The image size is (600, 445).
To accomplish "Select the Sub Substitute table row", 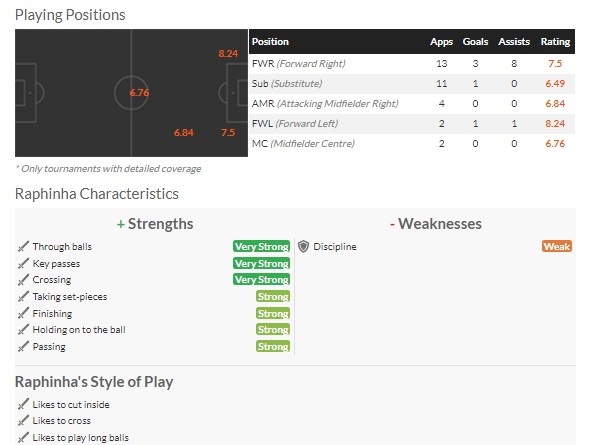I will coord(412,84).
